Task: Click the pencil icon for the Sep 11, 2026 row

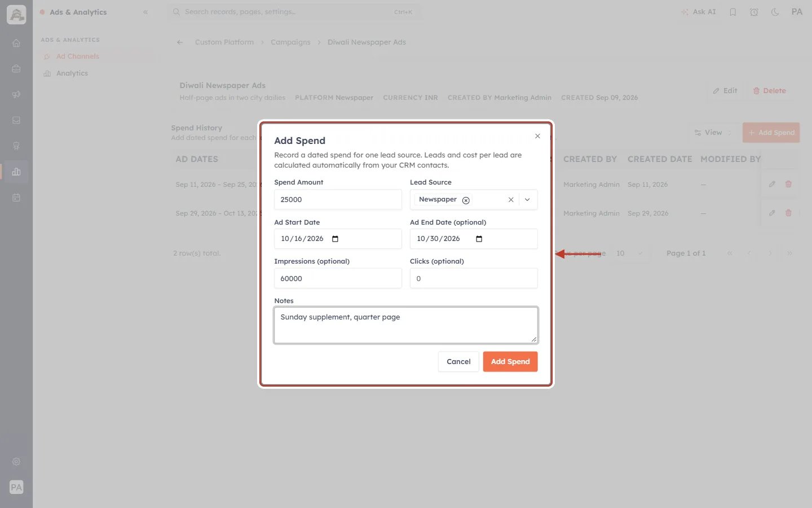Action: (772, 184)
